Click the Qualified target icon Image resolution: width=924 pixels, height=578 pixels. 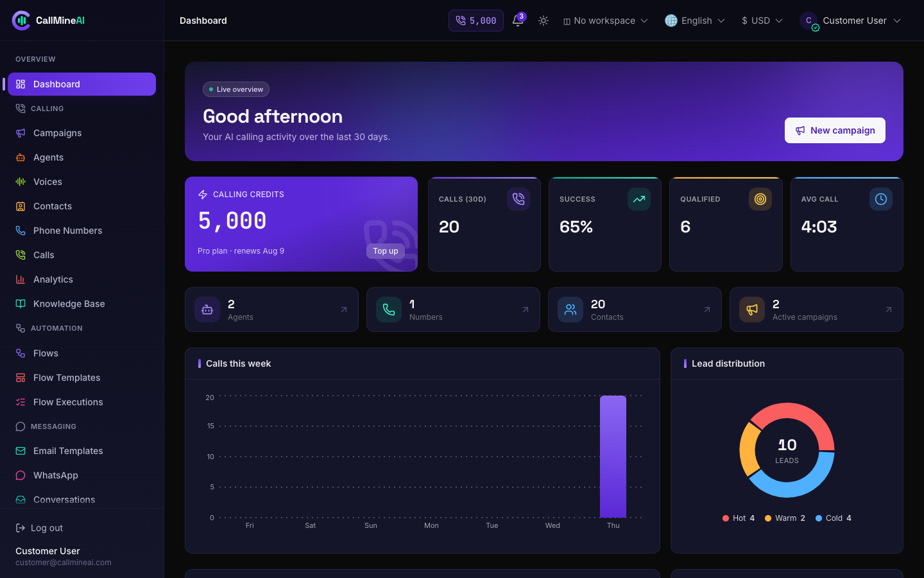point(760,199)
